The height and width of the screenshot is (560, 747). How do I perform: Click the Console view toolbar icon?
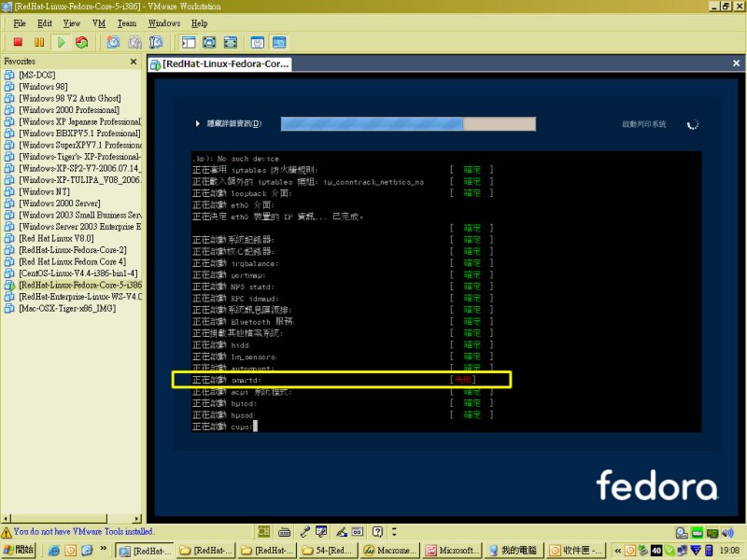coord(279,42)
